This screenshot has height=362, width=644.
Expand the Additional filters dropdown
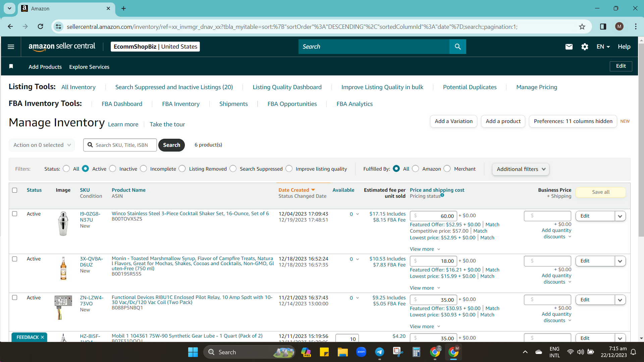[x=521, y=169]
